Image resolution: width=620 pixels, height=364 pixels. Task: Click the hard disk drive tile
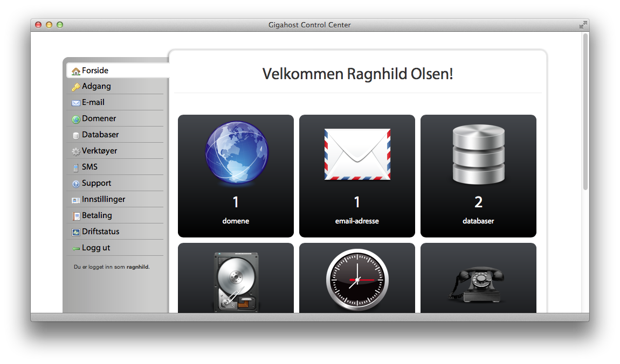pos(236,278)
